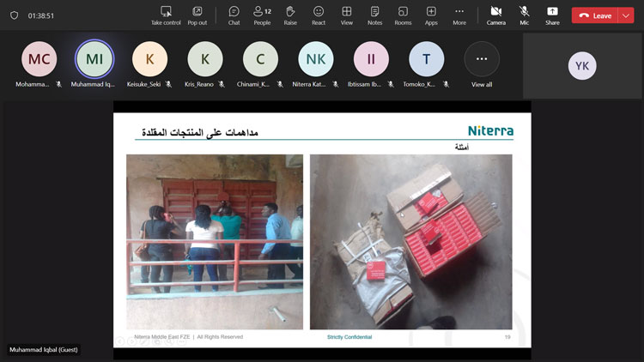Screen dimensions: 644x362
Task: Open meeting Notes
Action: click(374, 15)
